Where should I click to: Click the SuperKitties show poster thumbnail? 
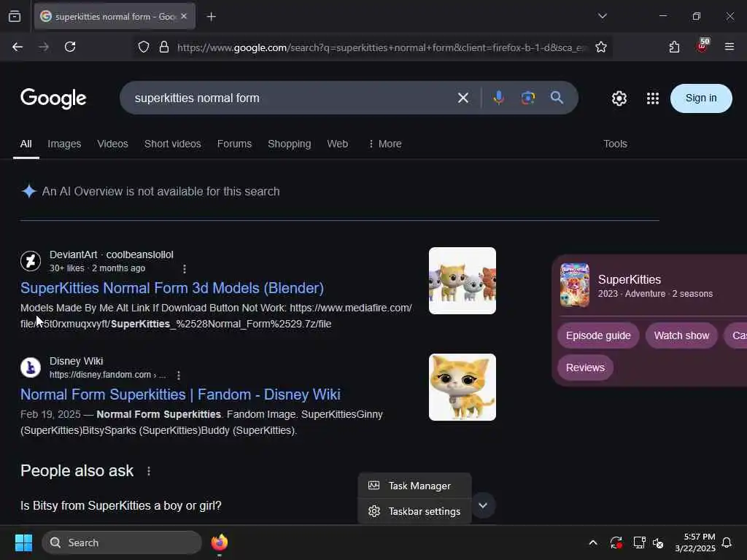[x=575, y=285]
